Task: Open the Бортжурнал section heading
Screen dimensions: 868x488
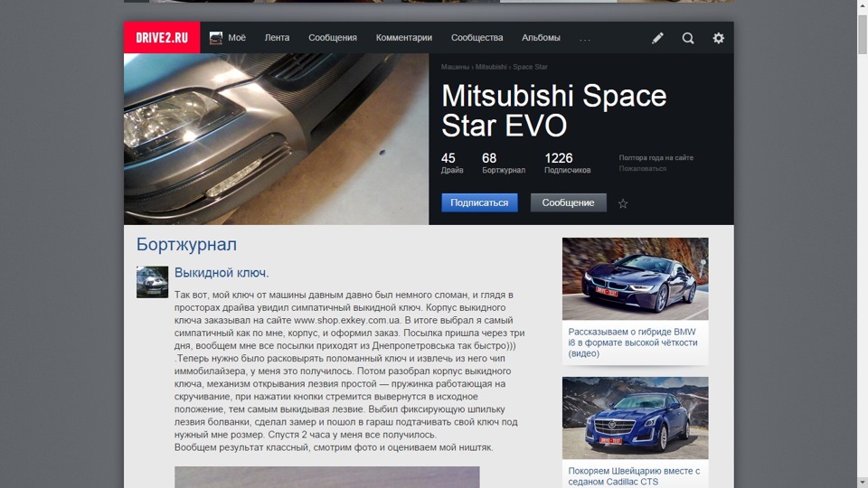Action: coord(186,245)
